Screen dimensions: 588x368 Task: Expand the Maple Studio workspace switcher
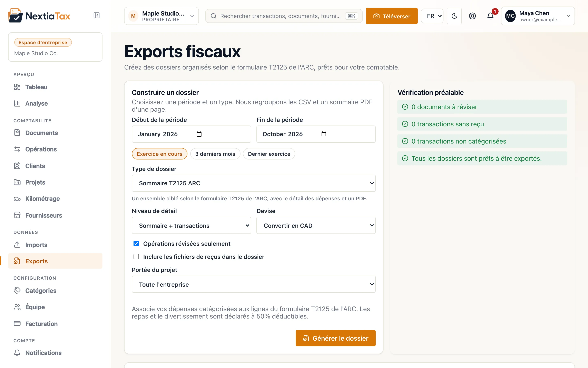pos(161,16)
